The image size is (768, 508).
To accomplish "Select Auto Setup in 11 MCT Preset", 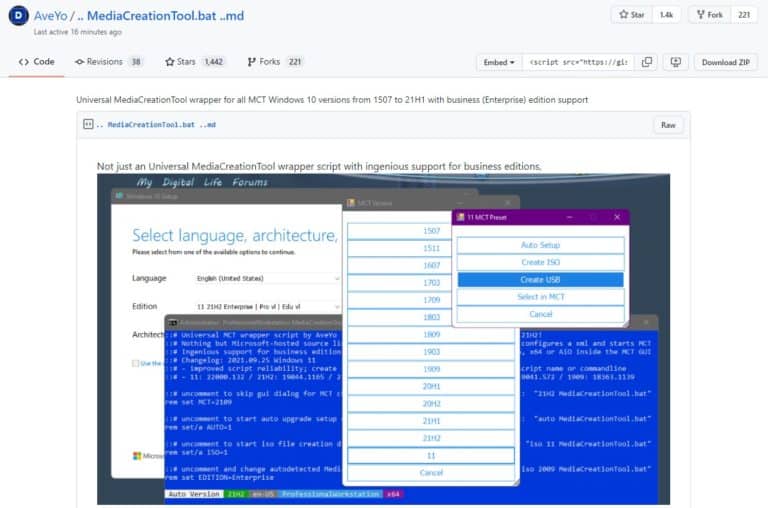I will click(x=540, y=245).
